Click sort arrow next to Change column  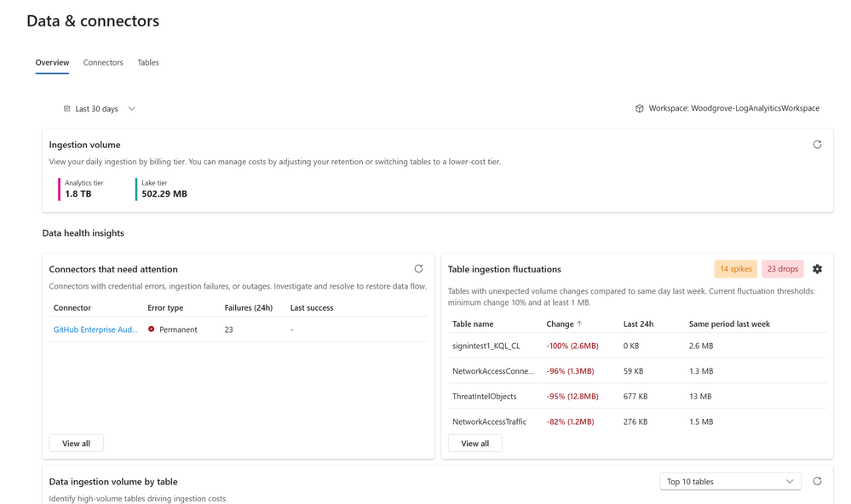[x=579, y=324]
